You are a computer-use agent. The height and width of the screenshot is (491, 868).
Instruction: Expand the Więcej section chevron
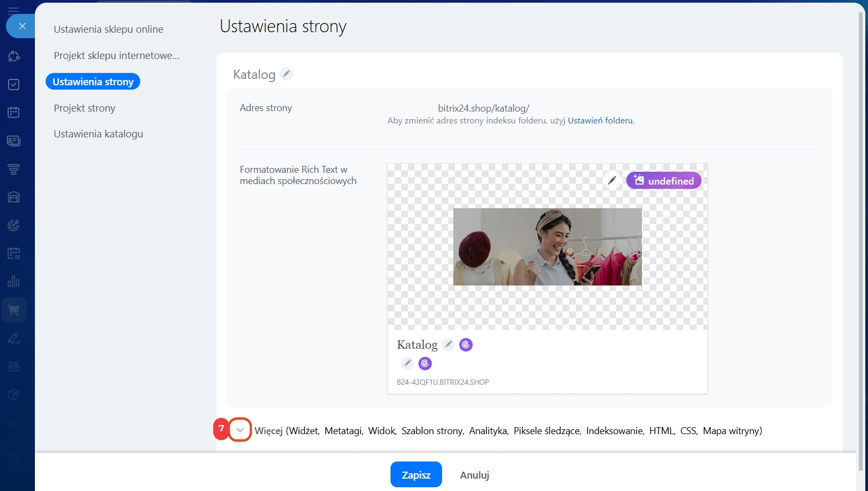coord(240,430)
